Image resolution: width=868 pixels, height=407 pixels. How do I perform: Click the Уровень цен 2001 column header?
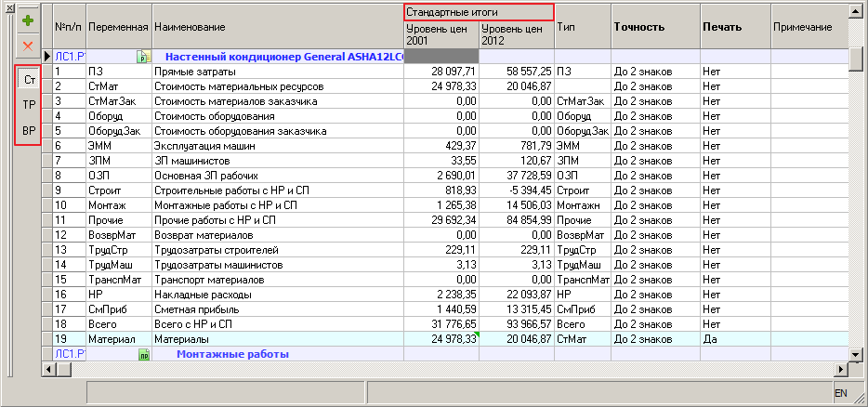[x=441, y=35]
